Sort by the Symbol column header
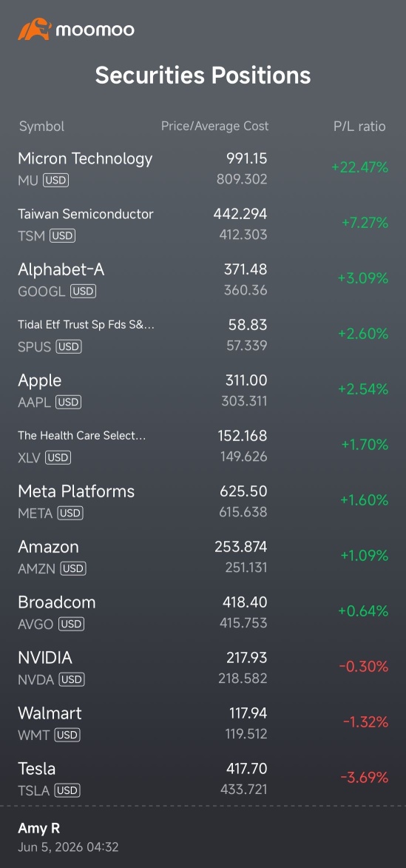 (x=41, y=127)
